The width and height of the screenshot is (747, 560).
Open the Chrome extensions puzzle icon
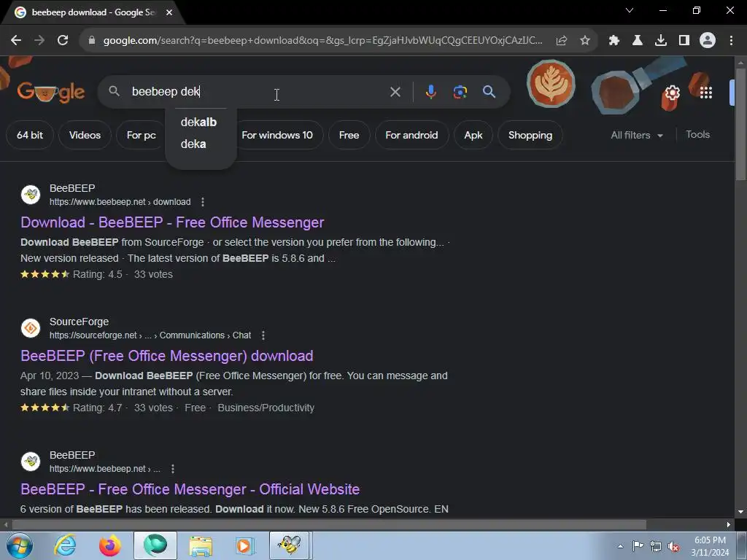pos(614,41)
